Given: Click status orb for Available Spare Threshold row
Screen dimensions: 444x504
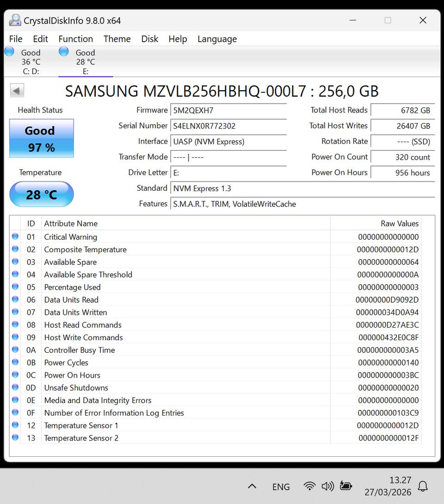Looking at the screenshot, I should coord(15,274).
